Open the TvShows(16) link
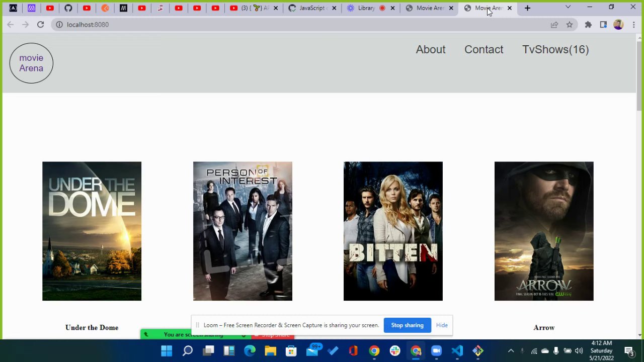The image size is (644, 362). click(x=555, y=49)
